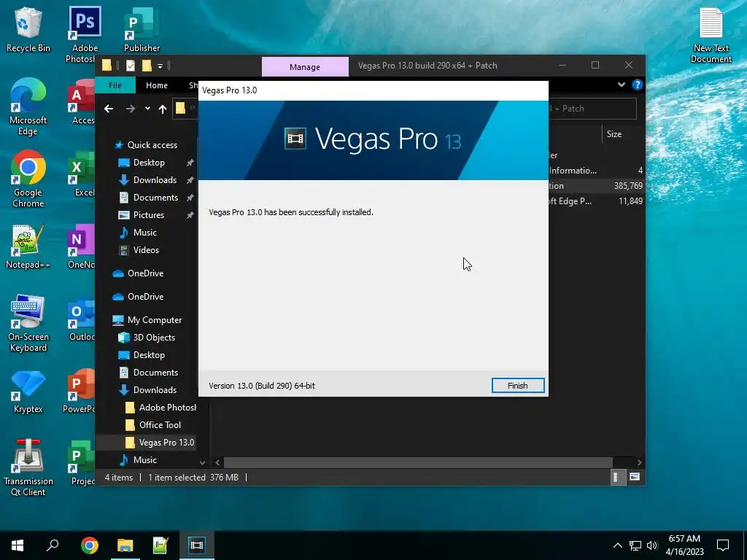Switch to File Explorer on the taskbar
The height and width of the screenshot is (560, 747).
125,545
